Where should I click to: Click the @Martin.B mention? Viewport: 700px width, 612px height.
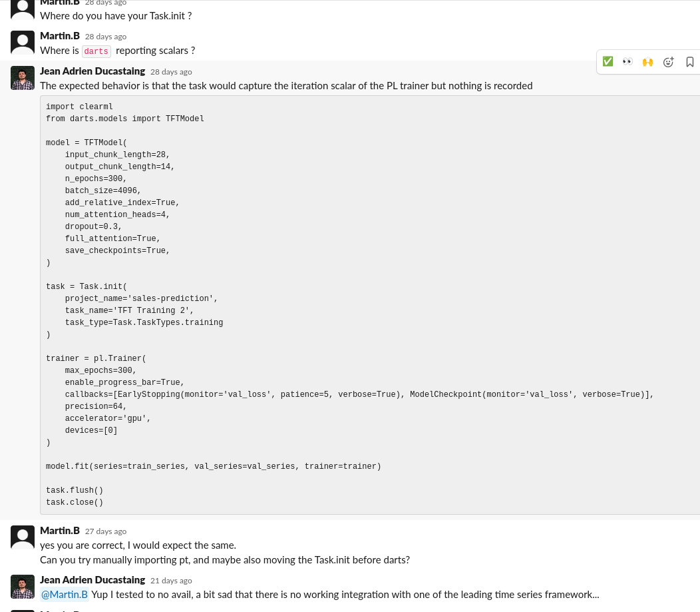(x=64, y=594)
